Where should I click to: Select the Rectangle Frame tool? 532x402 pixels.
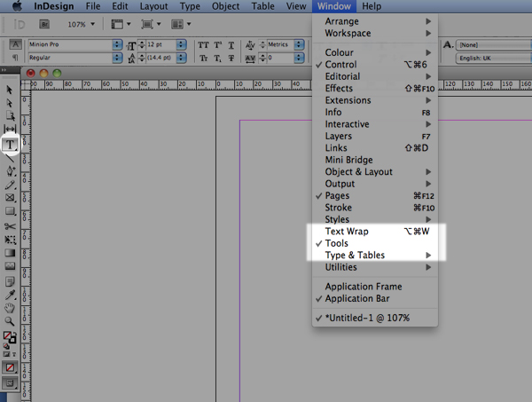point(10,198)
